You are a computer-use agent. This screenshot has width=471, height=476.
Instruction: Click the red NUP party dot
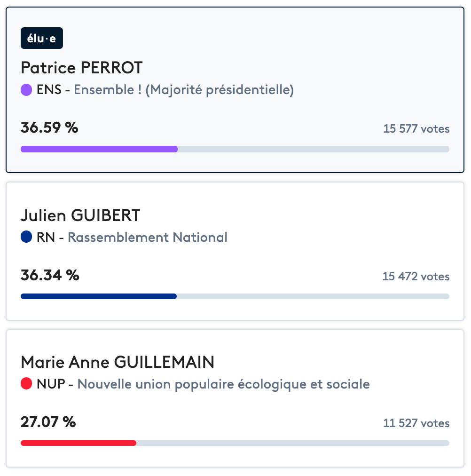coord(26,384)
